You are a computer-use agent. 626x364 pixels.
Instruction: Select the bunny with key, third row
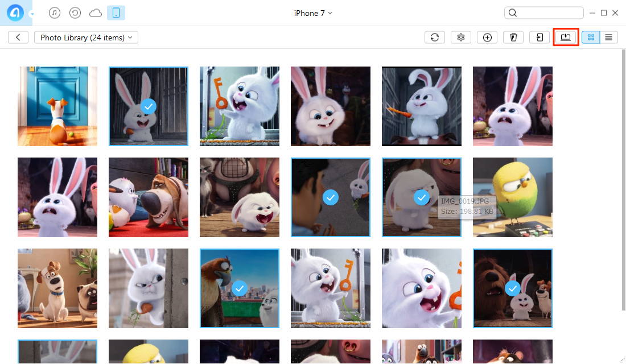click(331, 288)
